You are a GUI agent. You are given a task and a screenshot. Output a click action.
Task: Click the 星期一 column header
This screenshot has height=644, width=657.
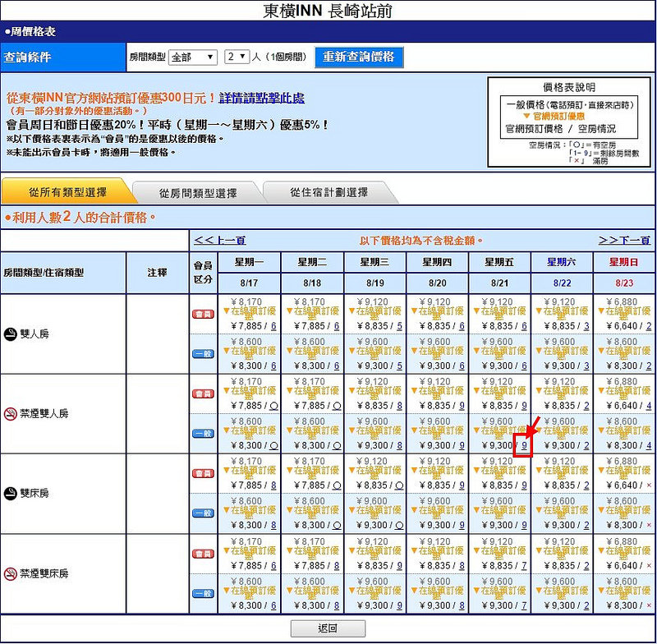[250, 262]
